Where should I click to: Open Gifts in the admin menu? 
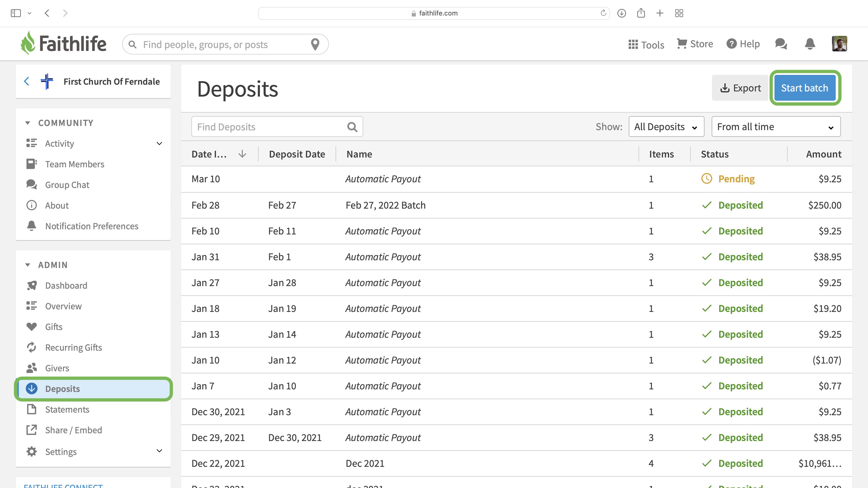coord(54,327)
